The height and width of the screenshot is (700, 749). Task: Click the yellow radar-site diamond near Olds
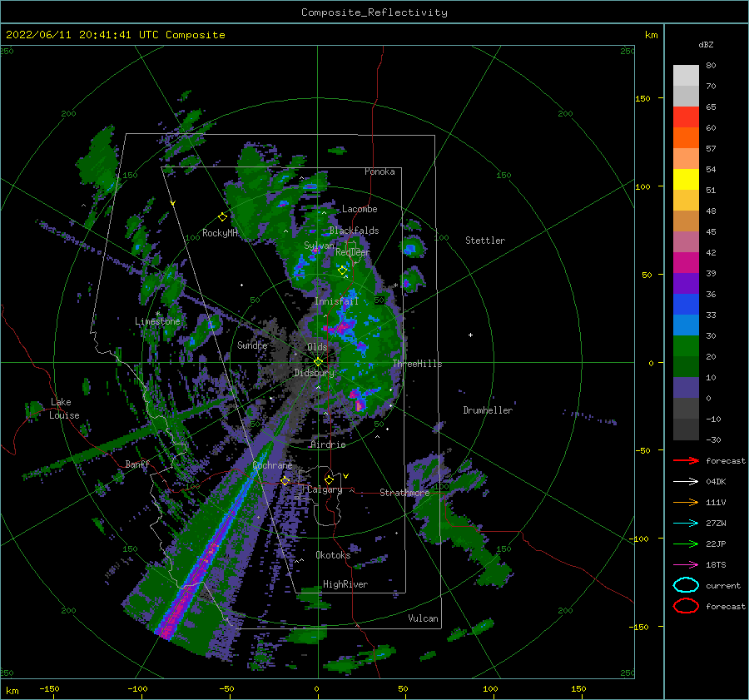(318, 362)
